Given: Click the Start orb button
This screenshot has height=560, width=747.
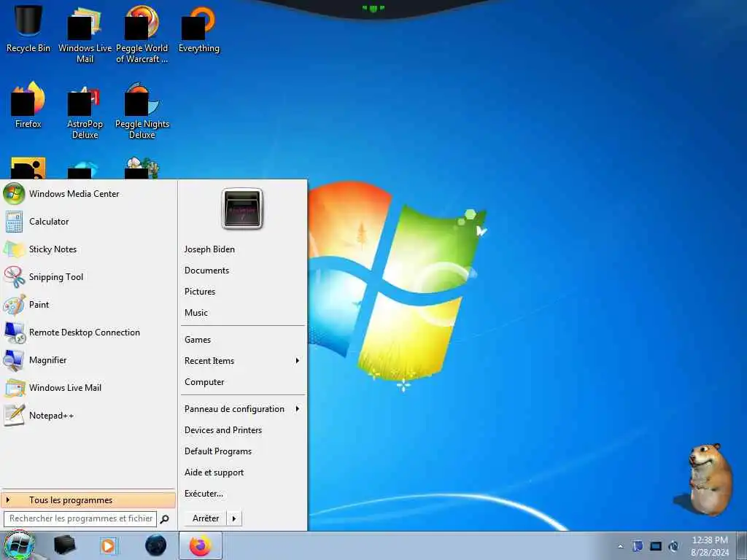Looking at the screenshot, I should [x=19, y=545].
